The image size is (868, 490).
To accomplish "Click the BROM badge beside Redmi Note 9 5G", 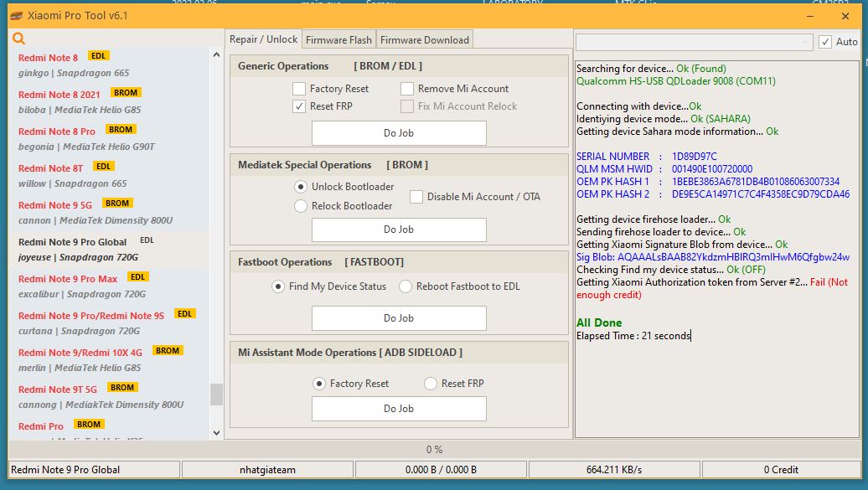I will tap(117, 204).
